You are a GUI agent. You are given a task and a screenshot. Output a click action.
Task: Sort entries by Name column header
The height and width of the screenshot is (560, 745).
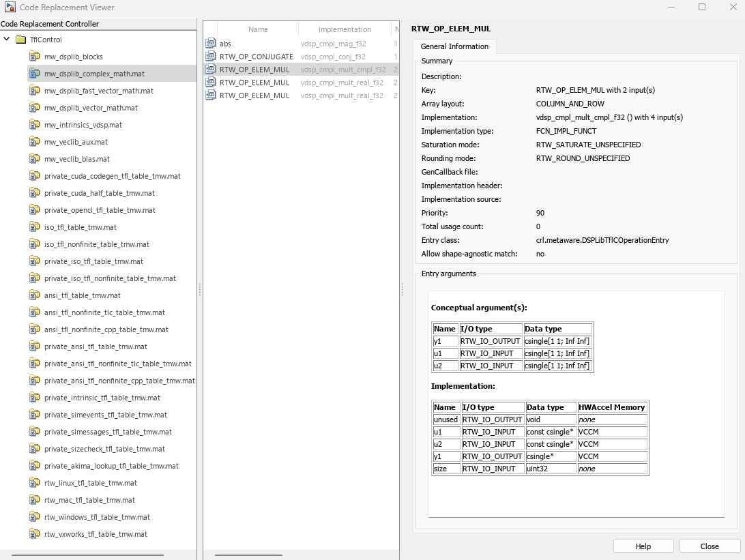coord(258,29)
